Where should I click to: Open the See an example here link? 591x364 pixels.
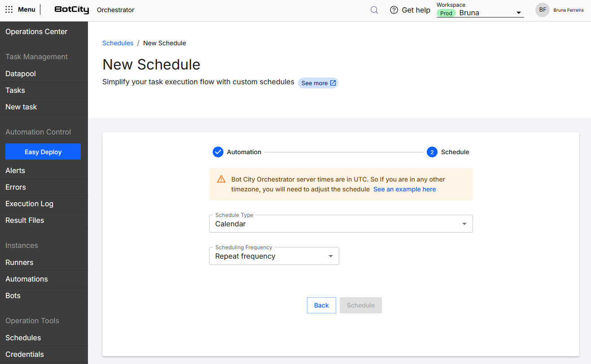click(405, 189)
